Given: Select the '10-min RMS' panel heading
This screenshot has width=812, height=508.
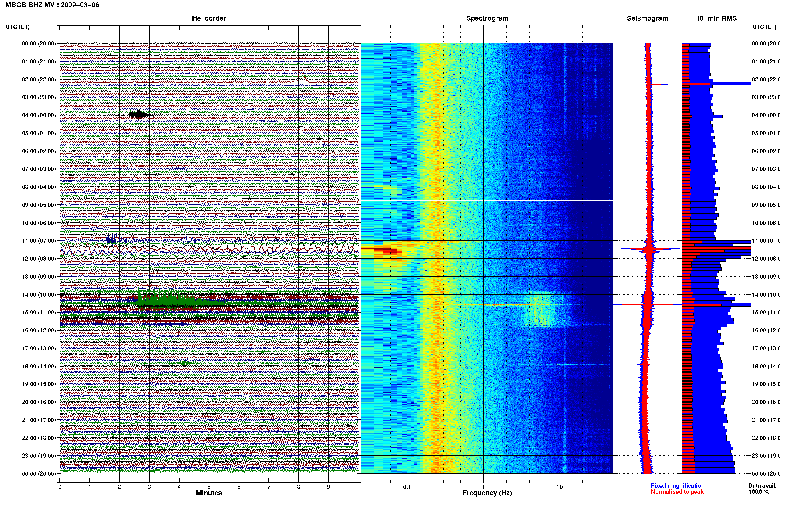Looking at the screenshot, I should pos(716,18).
